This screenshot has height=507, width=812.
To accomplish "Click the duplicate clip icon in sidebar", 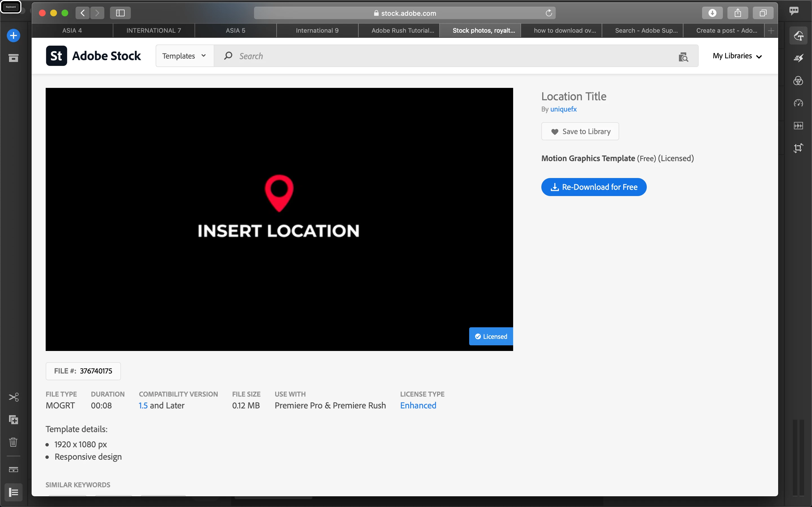I will tap(14, 419).
